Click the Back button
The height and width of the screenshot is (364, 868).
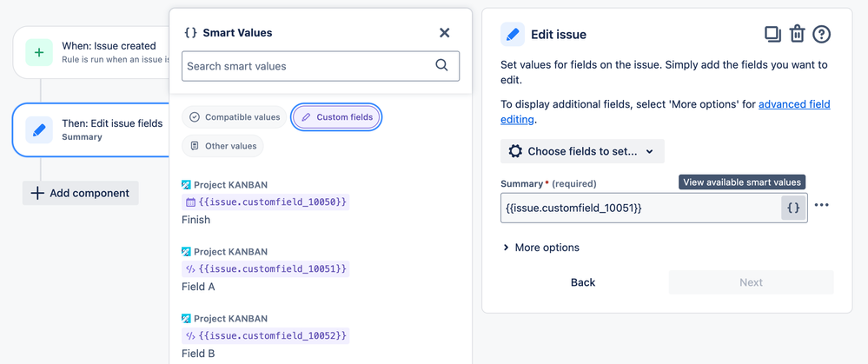583,282
